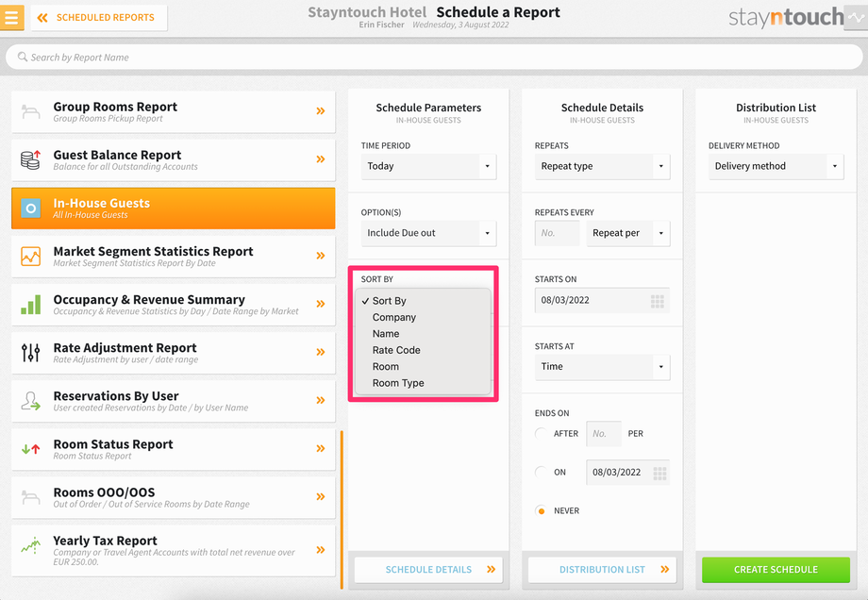Click the Occupancy & Revenue bar chart icon
The image size is (868, 600).
coord(30,305)
